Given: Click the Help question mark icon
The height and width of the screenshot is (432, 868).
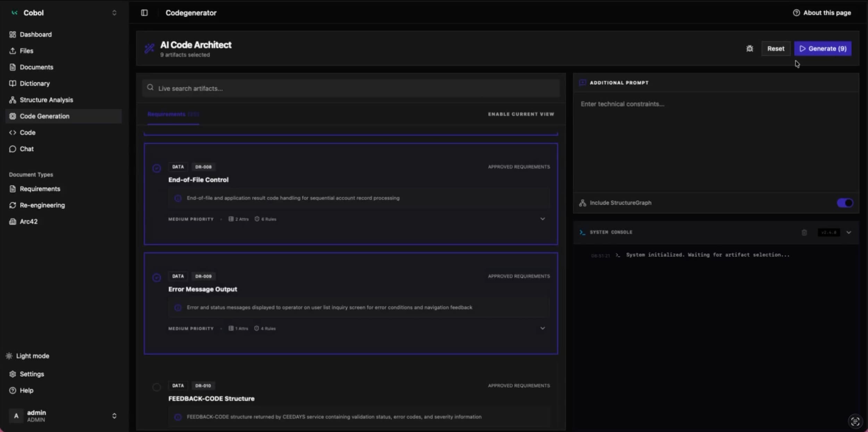Looking at the screenshot, I should click(x=12, y=390).
